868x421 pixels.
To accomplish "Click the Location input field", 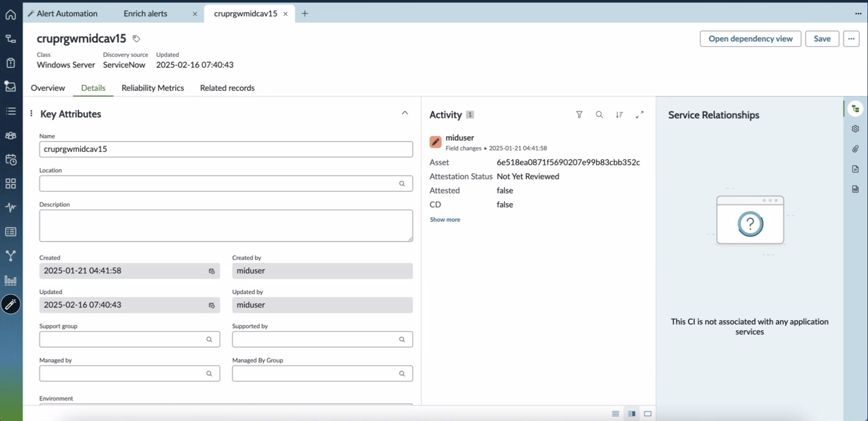I will [x=226, y=184].
